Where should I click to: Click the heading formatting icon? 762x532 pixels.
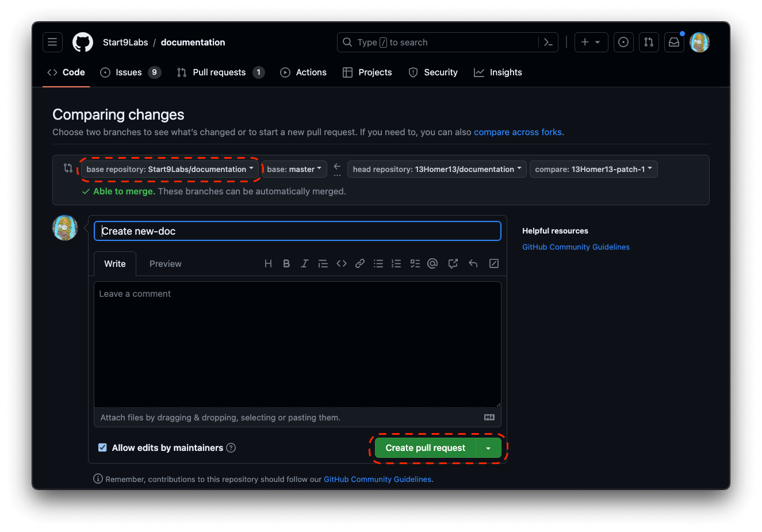tap(268, 263)
